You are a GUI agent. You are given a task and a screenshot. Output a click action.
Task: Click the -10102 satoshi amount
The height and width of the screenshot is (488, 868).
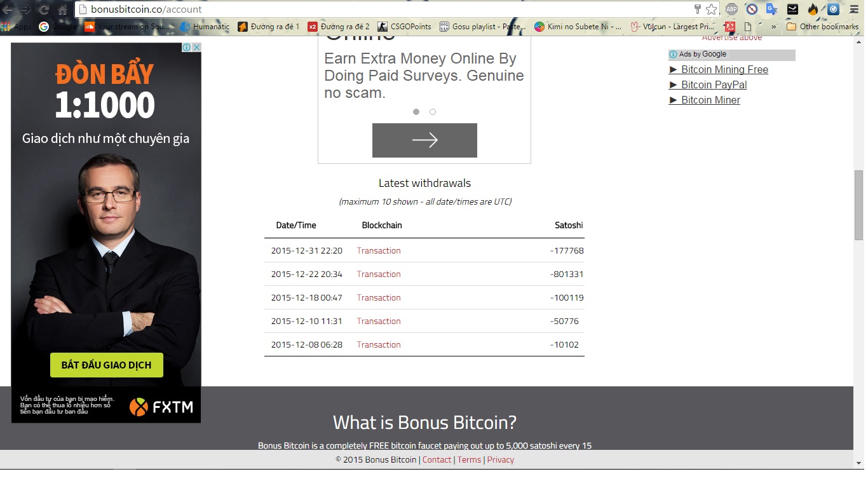point(564,345)
